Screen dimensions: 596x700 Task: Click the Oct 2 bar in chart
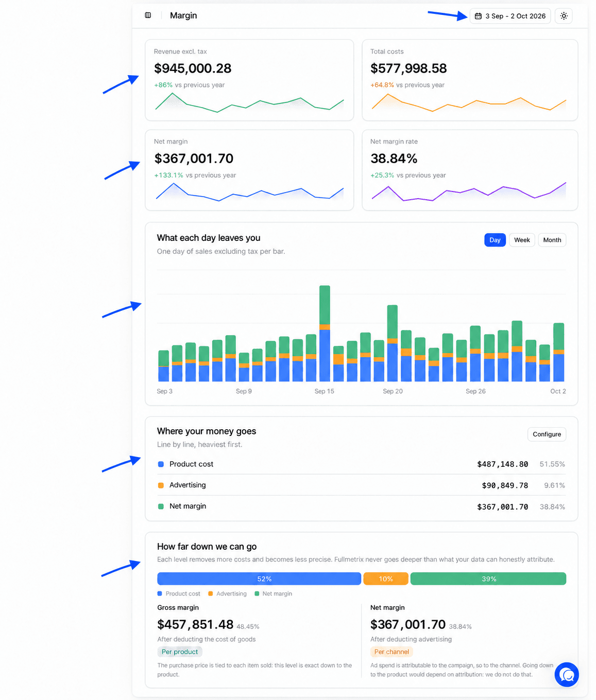[558, 352]
